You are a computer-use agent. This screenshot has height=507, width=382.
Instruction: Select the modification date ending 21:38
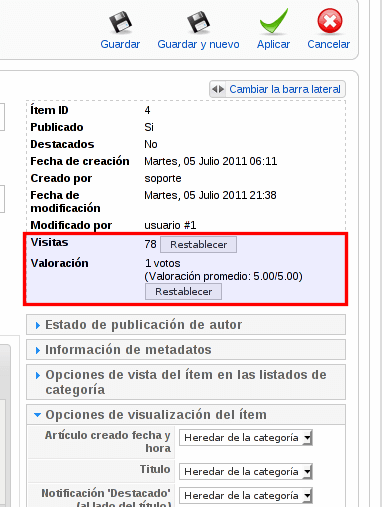pos(210,195)
